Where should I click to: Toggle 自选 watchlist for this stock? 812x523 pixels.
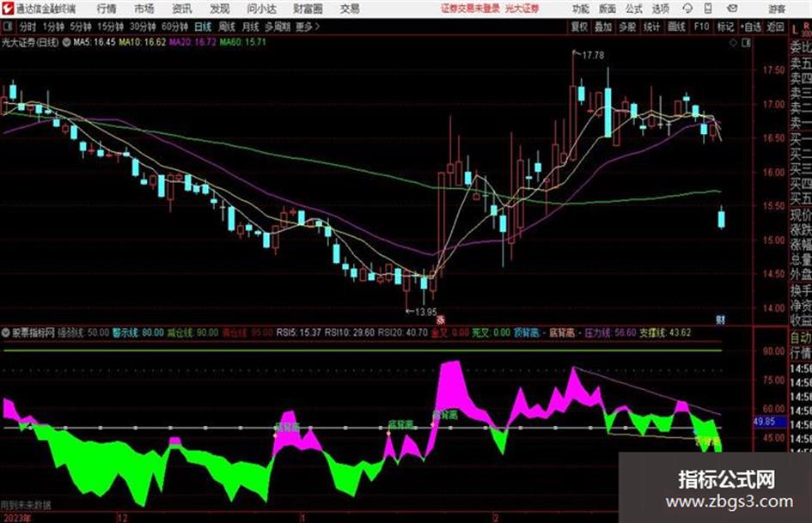(x=750, y=27)
